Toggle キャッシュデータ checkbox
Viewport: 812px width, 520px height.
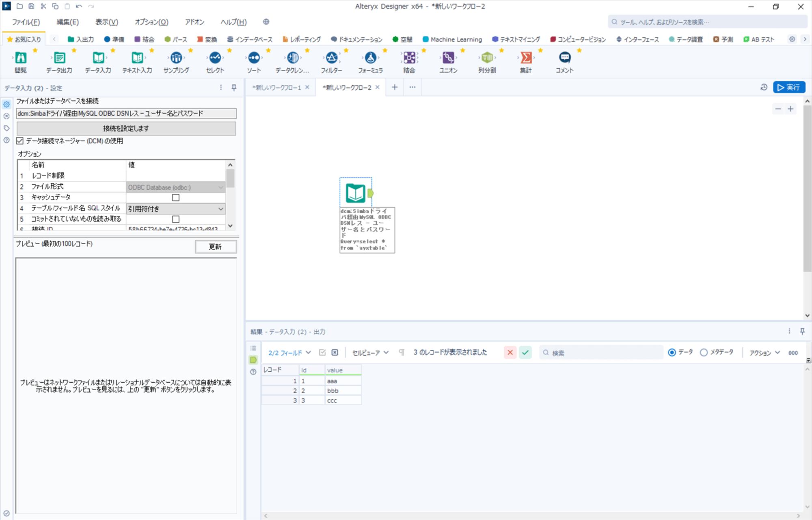176,197
